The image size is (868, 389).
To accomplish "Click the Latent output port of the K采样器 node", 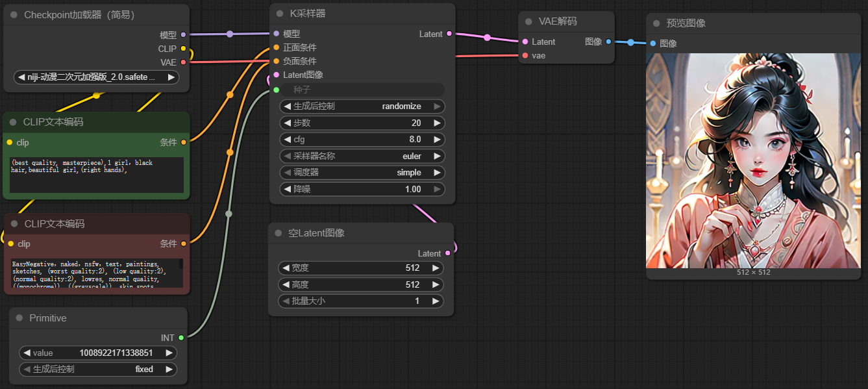I will pos(449,34).
